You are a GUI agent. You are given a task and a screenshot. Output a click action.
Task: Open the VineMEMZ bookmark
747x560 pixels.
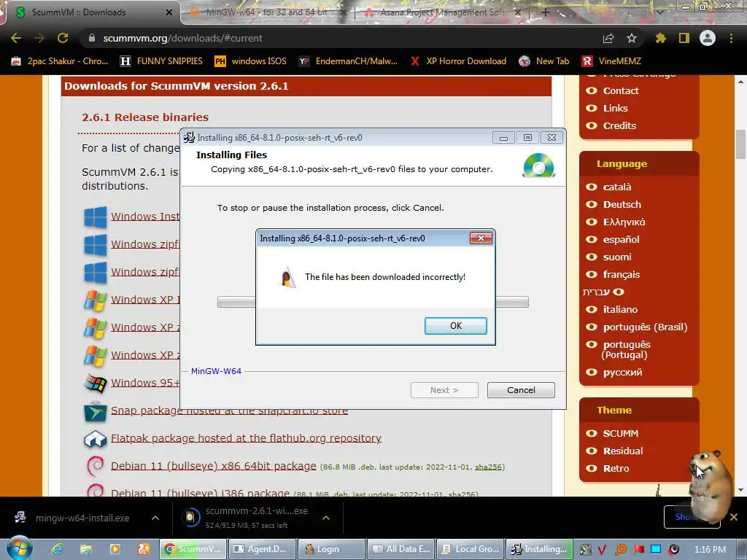(611, 61)
